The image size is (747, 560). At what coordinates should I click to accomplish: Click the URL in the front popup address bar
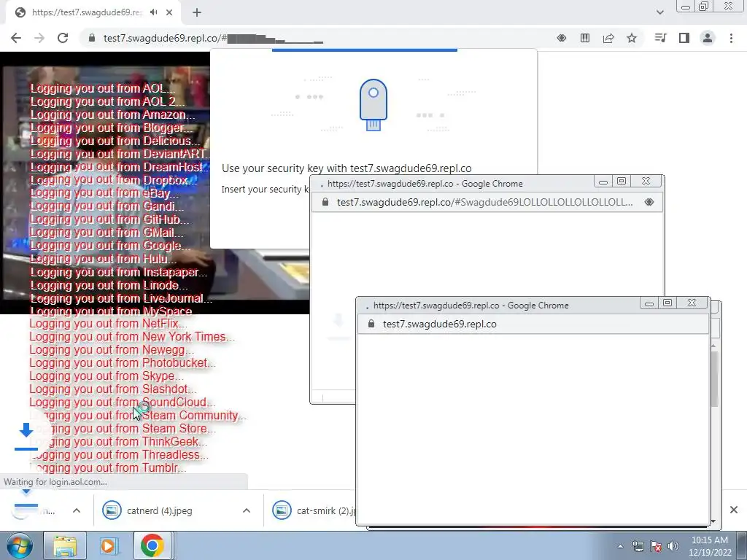440,324
